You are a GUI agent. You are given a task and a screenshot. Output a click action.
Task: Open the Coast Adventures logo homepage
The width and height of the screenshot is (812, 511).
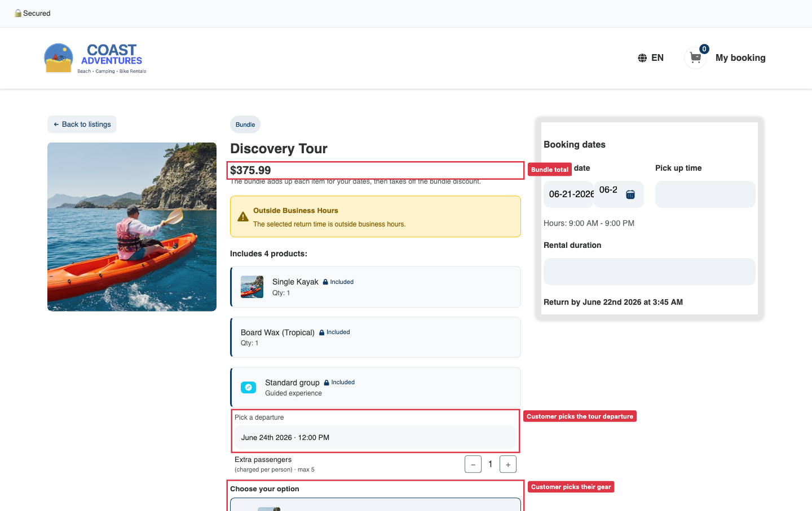95,58
